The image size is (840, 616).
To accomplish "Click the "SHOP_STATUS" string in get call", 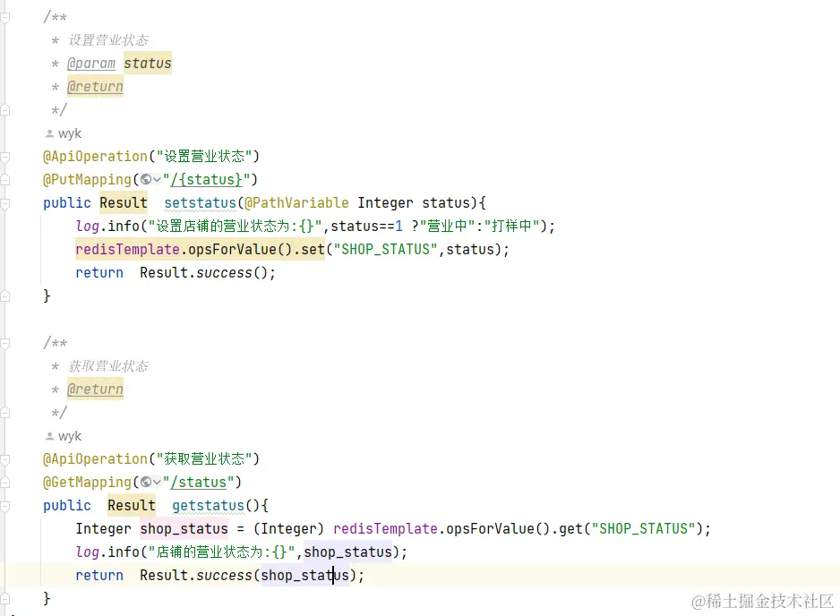I will pos(643,529).
